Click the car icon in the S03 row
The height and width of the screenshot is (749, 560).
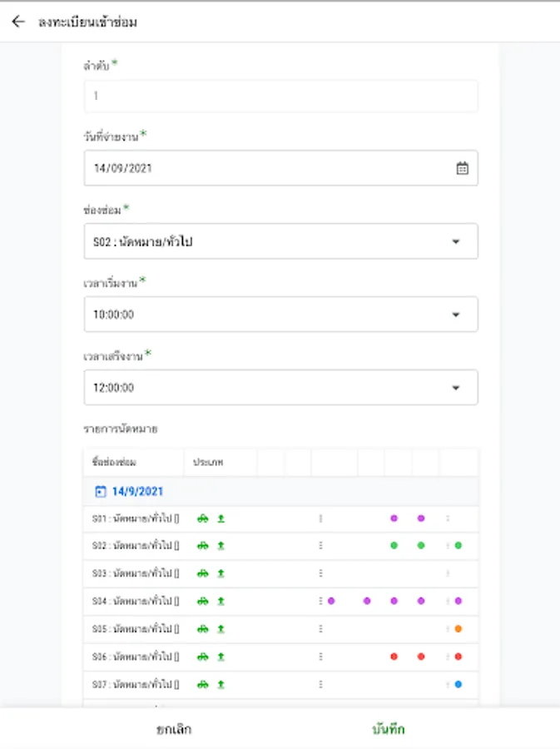pyautogui.click(x=202, y=573)
